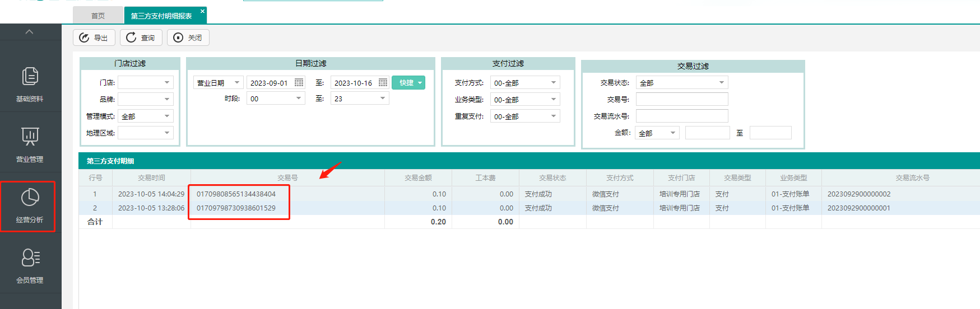Click the 查询 query button

click(141, 38)
